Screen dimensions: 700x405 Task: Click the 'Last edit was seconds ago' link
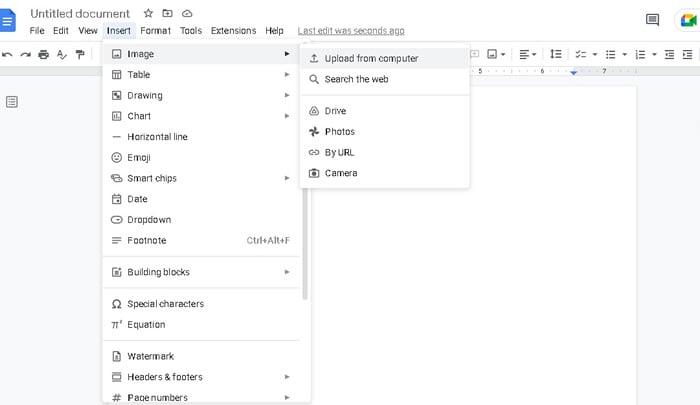coord(351,31)
